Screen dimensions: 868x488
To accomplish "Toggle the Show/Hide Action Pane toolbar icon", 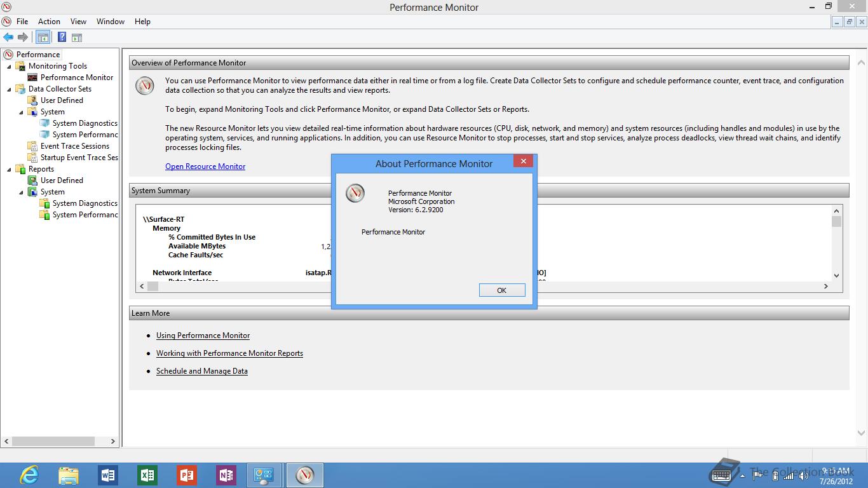I will [77, 37].
